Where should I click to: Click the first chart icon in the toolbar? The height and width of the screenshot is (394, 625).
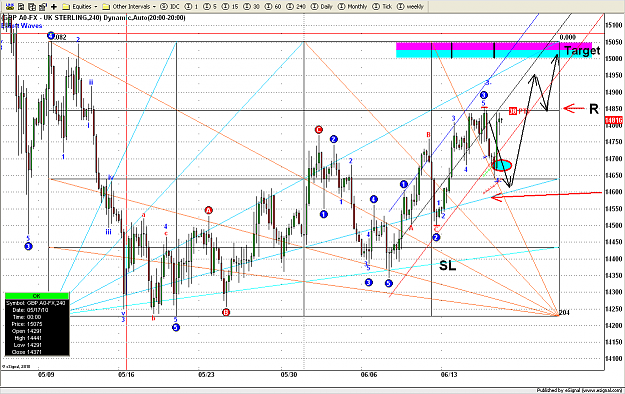(10, 6)
